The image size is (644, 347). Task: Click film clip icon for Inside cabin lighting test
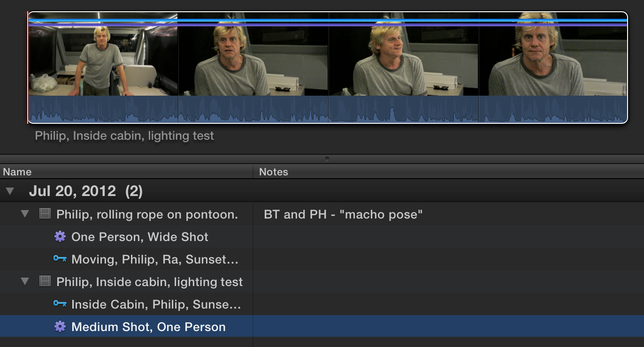(45, 282)
